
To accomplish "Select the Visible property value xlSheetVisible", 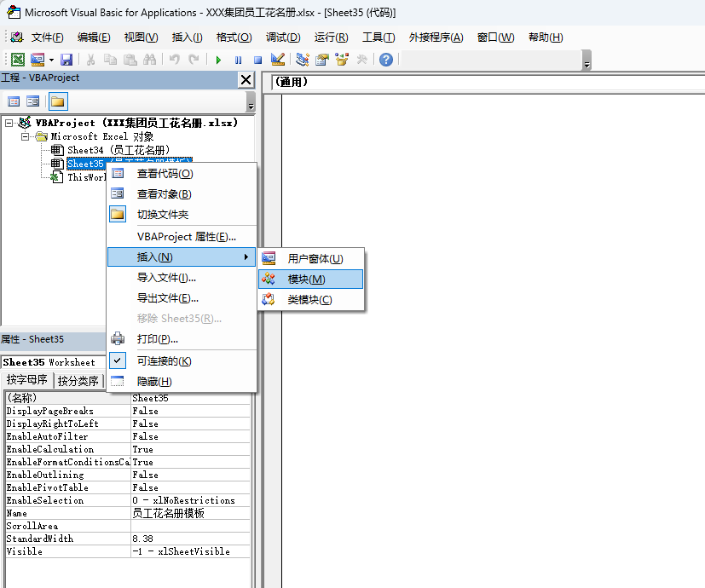I will (x=191, y=551).
